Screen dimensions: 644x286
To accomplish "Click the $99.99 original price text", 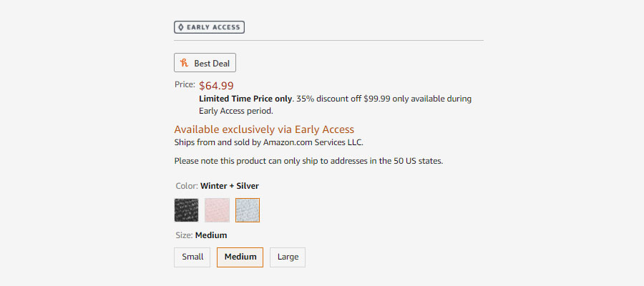I will point(376,99).
